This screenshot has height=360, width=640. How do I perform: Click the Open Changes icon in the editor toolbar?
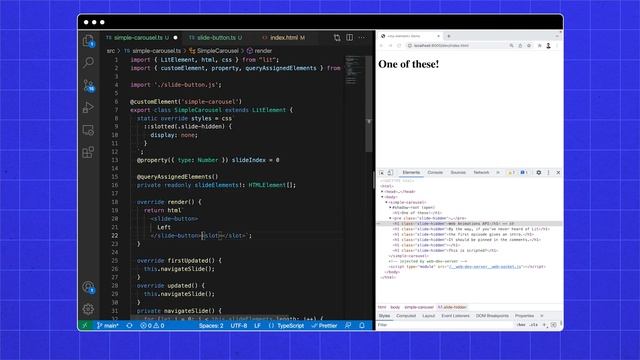tap(337, 38)
